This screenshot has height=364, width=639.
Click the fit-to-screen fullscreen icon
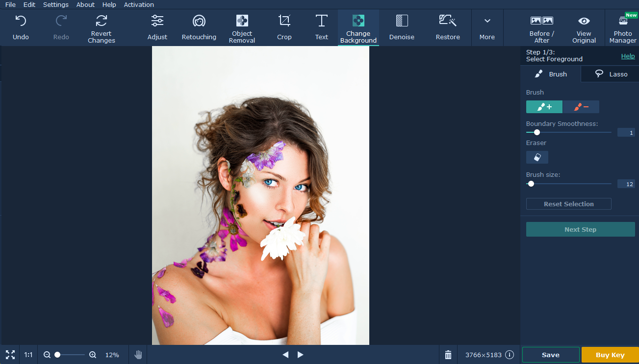(x=10, y=355)
